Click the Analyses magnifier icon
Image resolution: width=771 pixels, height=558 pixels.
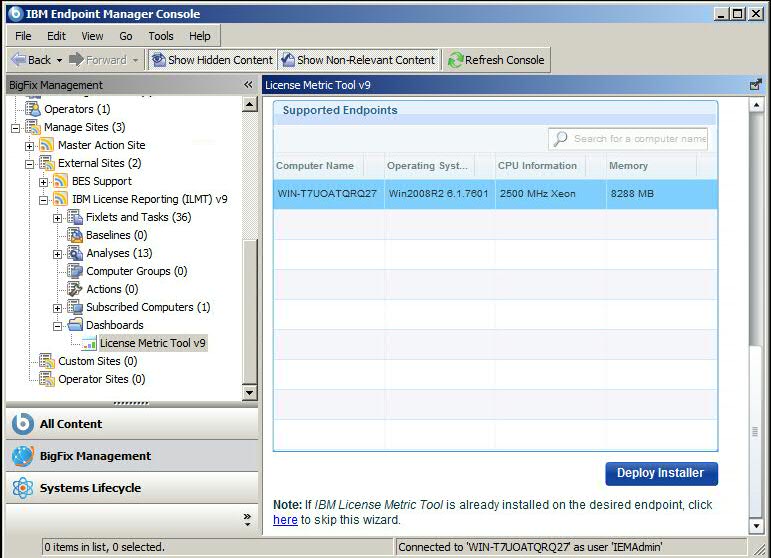(x=75, y=253)
